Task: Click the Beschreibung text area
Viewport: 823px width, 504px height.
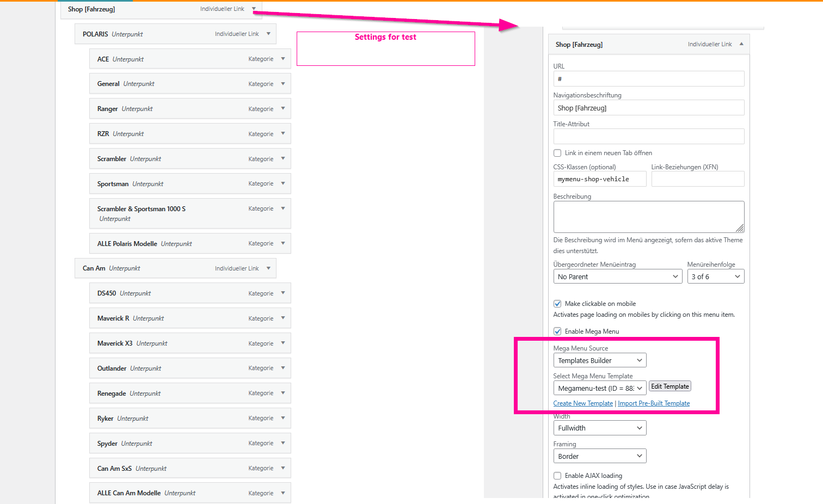Action: [x=649, y=217]
